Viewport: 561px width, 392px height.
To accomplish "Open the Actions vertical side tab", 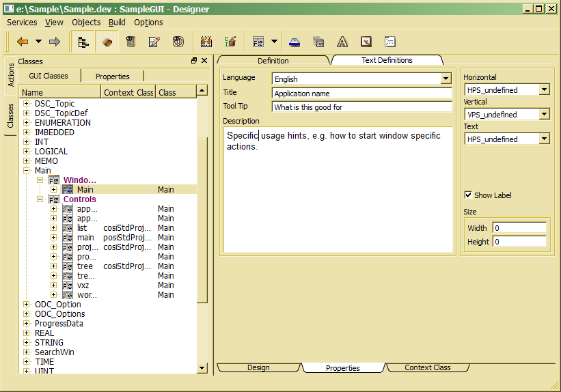I will click(x=11, y=74).
